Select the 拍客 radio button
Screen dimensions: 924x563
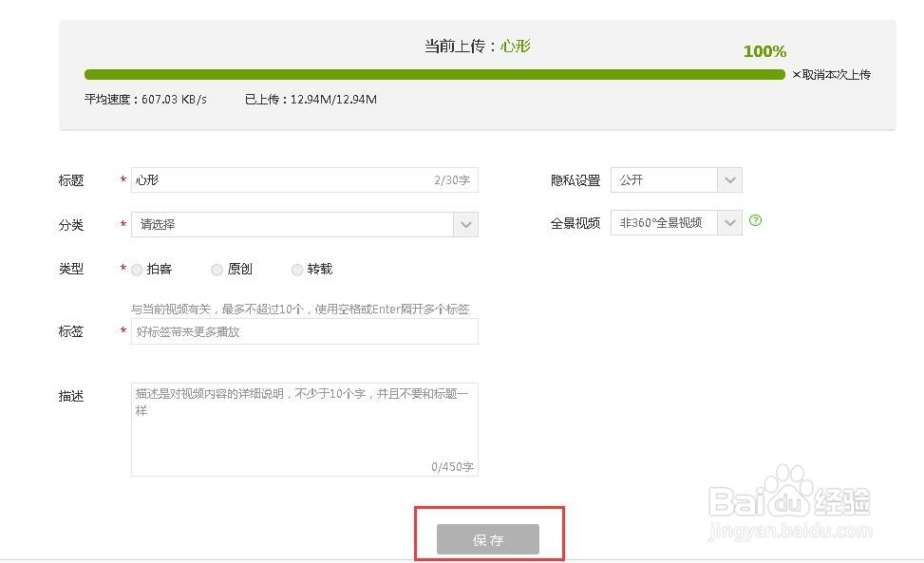point(137,270)
